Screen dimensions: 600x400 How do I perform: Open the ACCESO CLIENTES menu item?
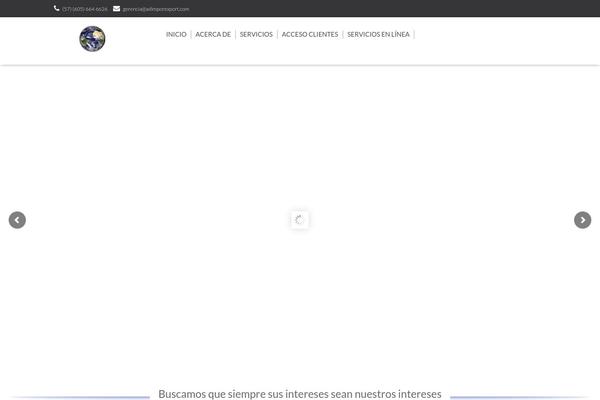(x=310, y=34)
